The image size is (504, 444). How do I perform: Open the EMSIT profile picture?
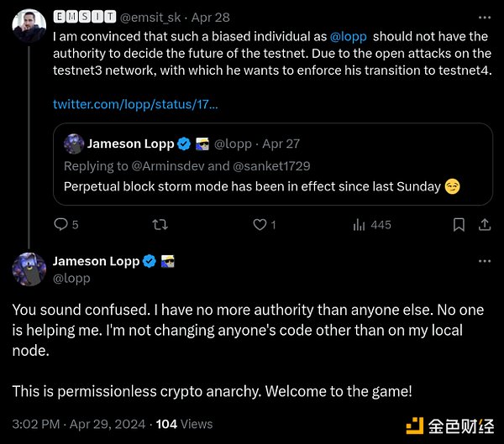[x=29, y=26]
